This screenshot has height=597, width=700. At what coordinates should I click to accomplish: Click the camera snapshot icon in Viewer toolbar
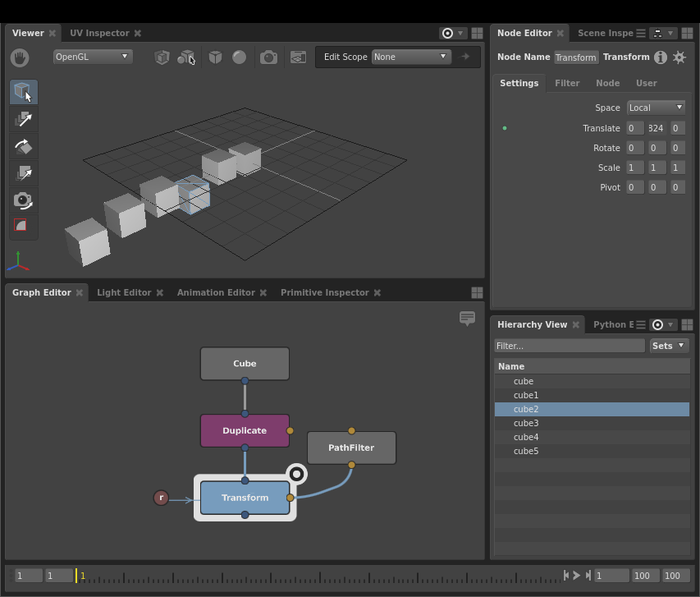pyautogui.click(x=268, y=57)
